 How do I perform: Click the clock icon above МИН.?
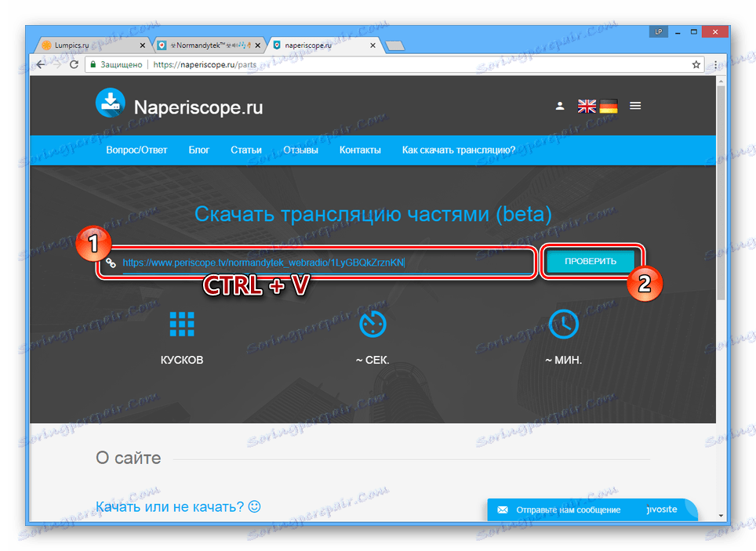(x=563, y=323)
